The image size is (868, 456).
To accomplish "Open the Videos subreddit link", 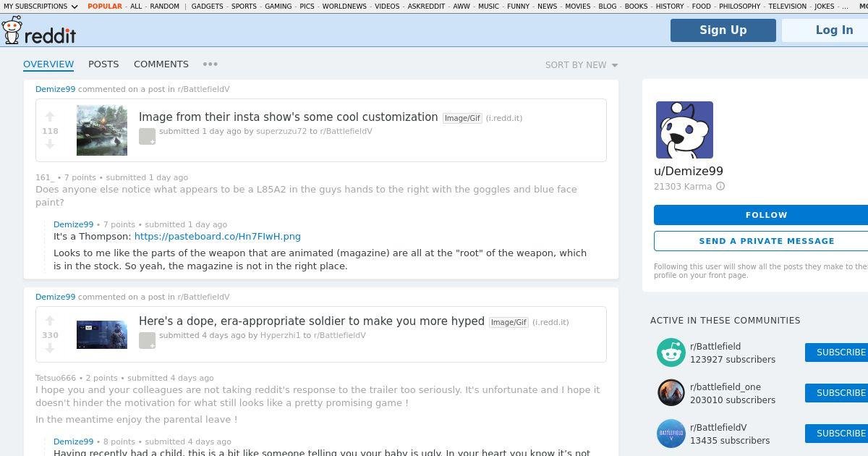I will coord(387,7).
